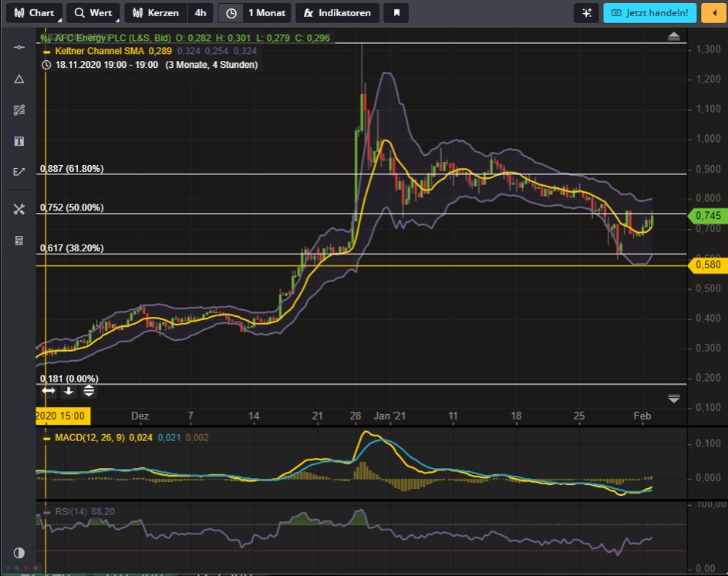Open the Kerzen candle style dropdown
Image resolution: width=728 pixels, height=576 pixels.
click(156, 13)
